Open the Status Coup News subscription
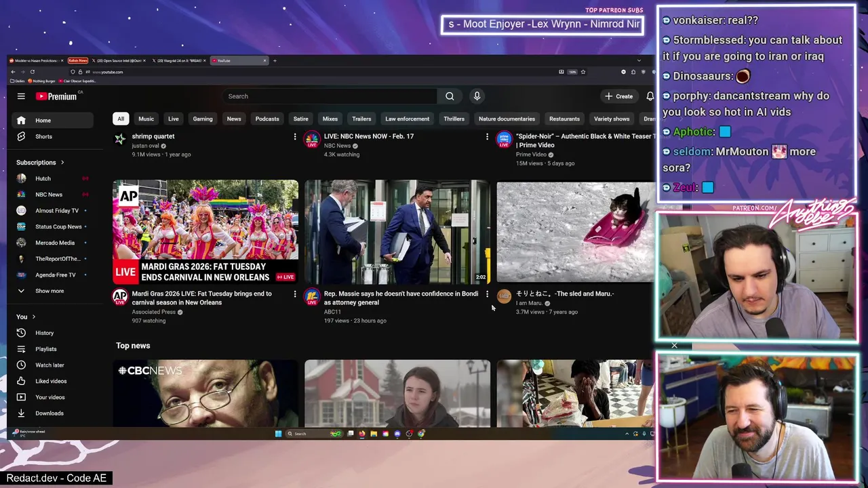 click(52, 226)
